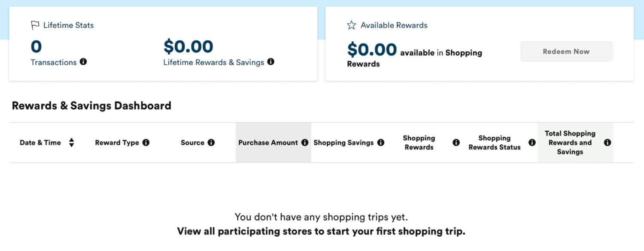Viewport: 644px width, 251px height.
Task: Click the info icon beside Lifetime Rewards & Savings
Action: (271, 62)
